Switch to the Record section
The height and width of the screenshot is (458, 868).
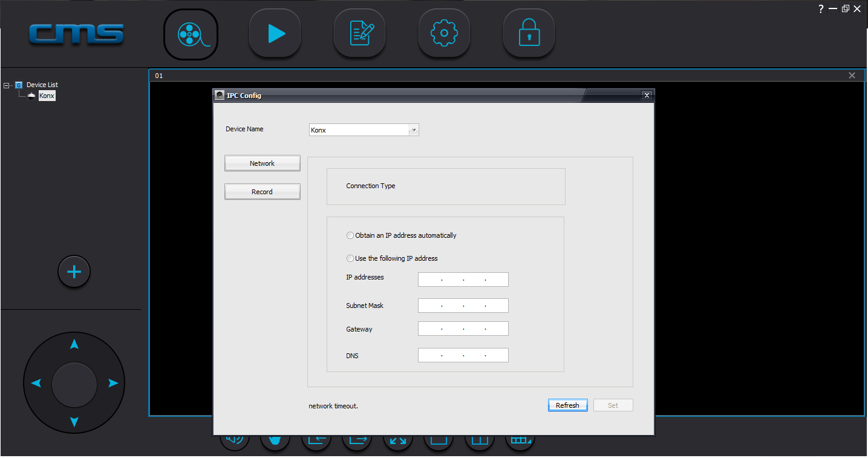pyautogui.click(x=262, y=192)
